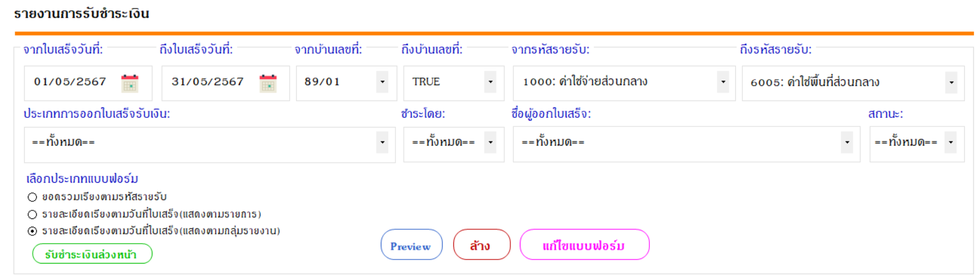
Task: Click the แก้ไขแบบฟอร์ม edit form button
Action: pyautogui.click(x=584, y=246)
